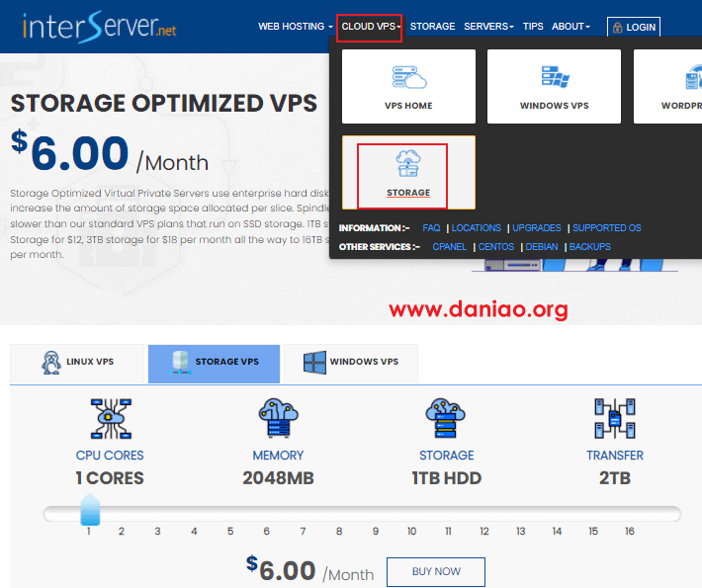Click the Storage cloud icon in menu

click(x=408, y=163)
